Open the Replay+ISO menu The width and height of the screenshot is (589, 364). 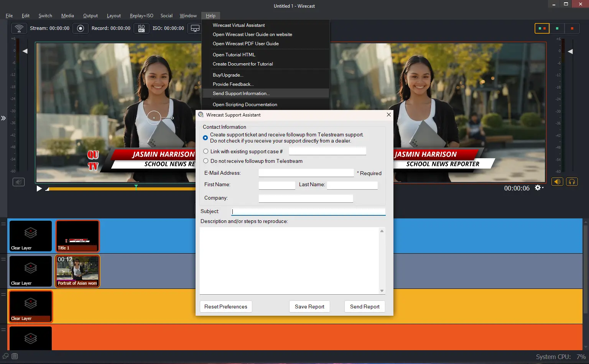tap(141, 16)
